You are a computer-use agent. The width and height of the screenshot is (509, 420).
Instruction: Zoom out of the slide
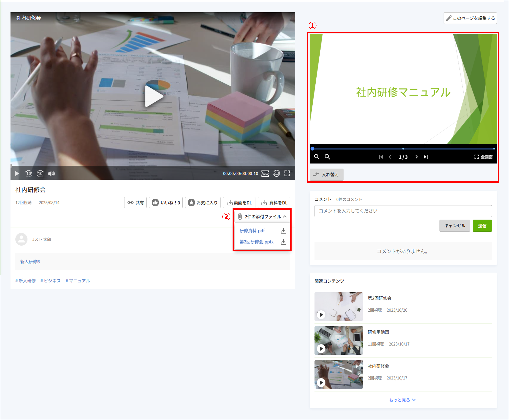point(327,157)
